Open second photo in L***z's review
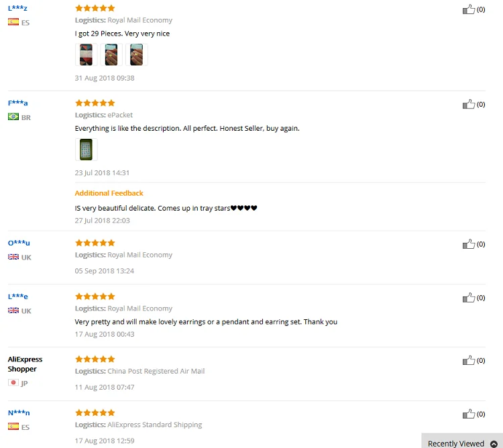 tap(111, 55)
